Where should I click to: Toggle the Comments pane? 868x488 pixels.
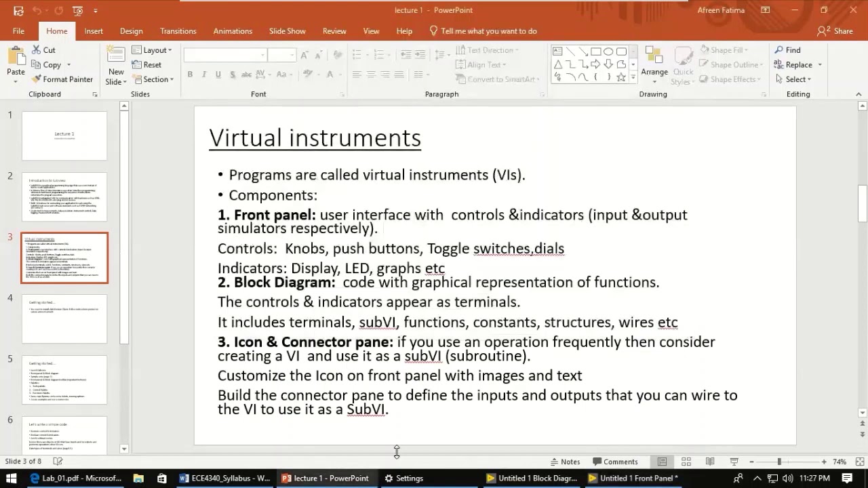614,462
